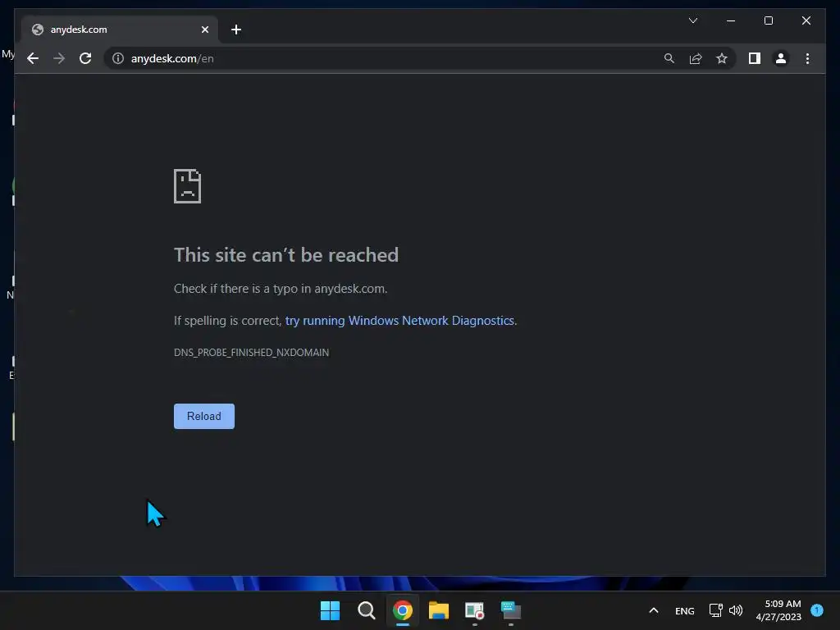Select the anydesk.com tab
Viewport: 840px width, 630px height.
tap(120, 30)
